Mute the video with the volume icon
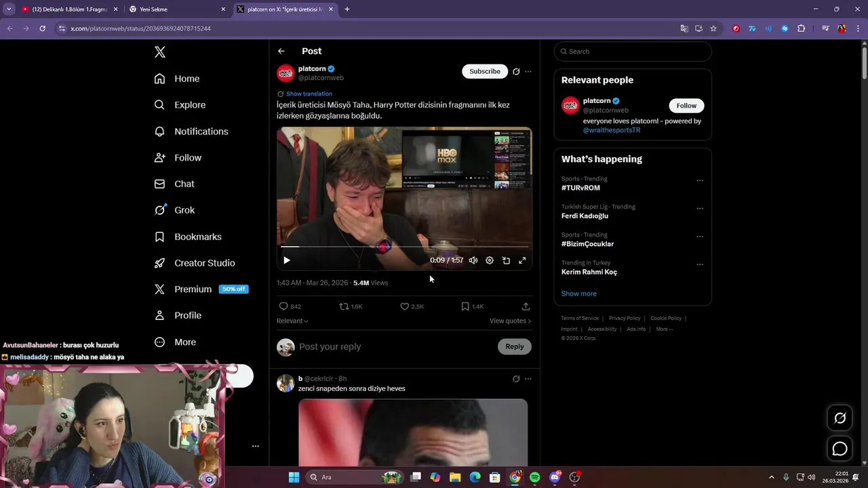 473,260
